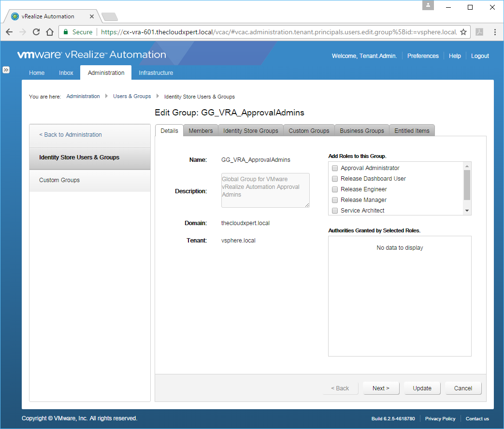Screen dimensions: 504x429
Task: Select Custom Groups in the left sidebar
Action: pos(59,180)
